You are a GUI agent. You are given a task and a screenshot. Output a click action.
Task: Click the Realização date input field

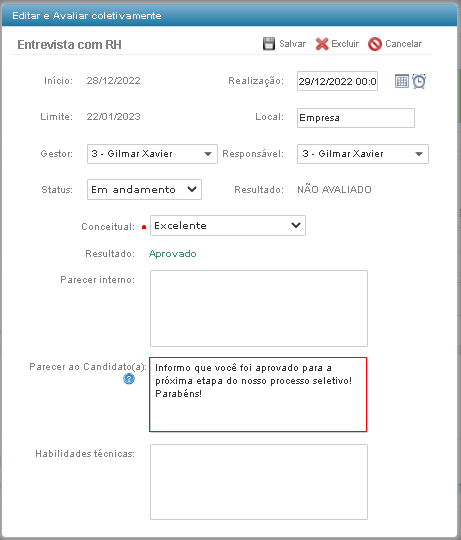pos(337,81)
